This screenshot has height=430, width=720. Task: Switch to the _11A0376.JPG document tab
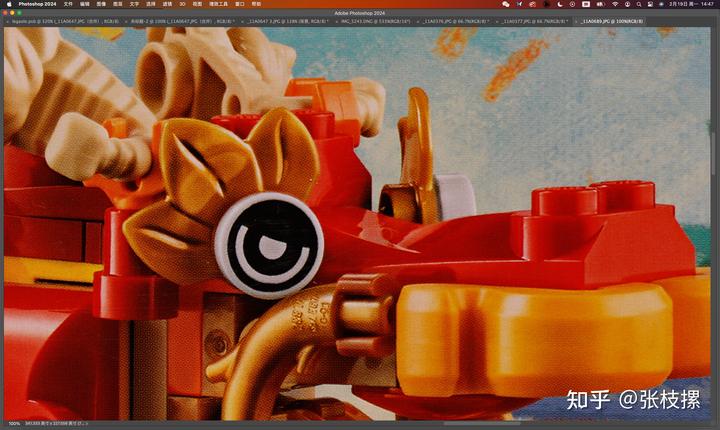click(x=456, y=21)
